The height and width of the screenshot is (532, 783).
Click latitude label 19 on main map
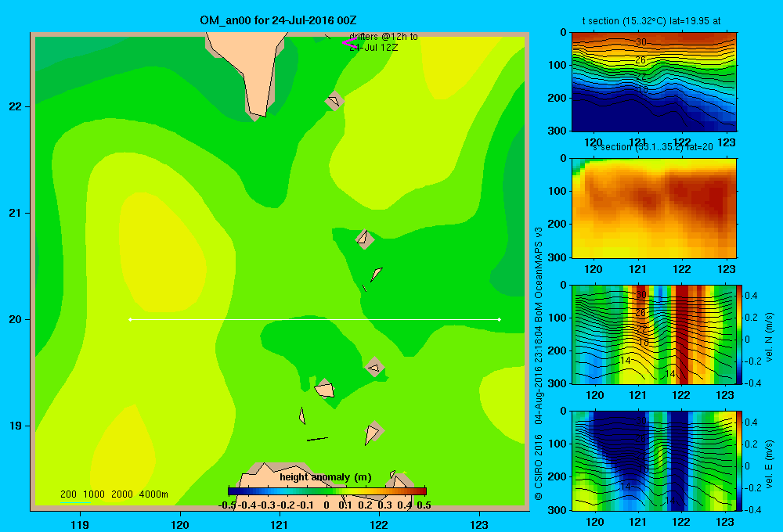coord(16,426)
